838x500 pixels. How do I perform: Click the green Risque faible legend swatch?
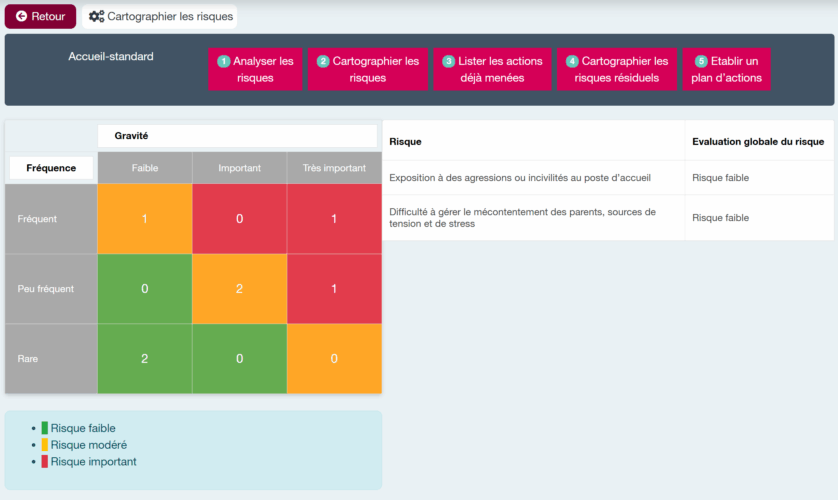44,428
